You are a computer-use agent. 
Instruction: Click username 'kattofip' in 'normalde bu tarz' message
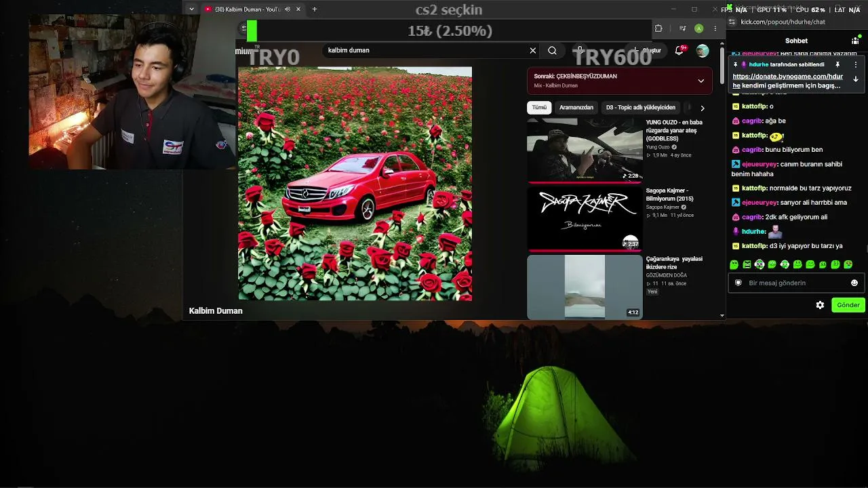pos(754,188)
